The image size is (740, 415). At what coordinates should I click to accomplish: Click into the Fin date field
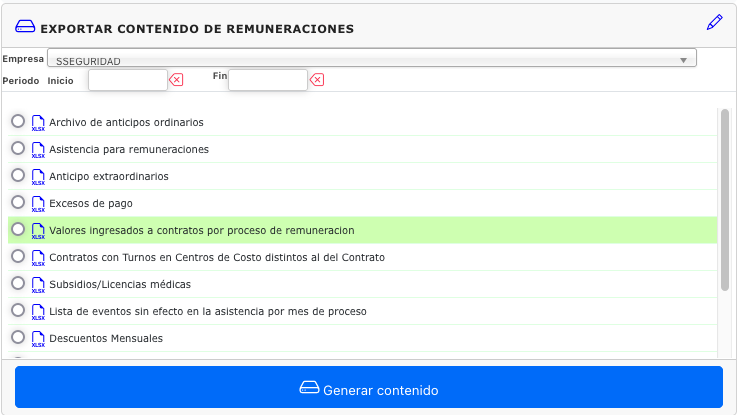[x=267, y=80]
